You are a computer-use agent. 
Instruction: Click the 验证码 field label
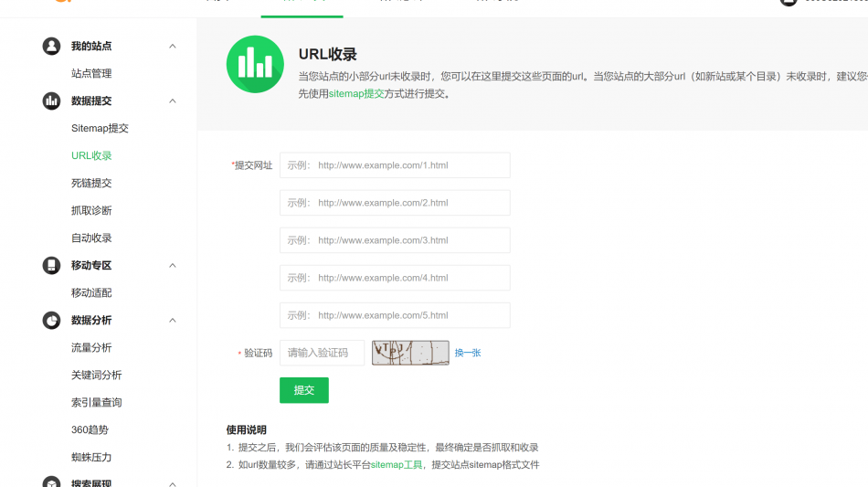pyautogui.click(x=258, y=353)
